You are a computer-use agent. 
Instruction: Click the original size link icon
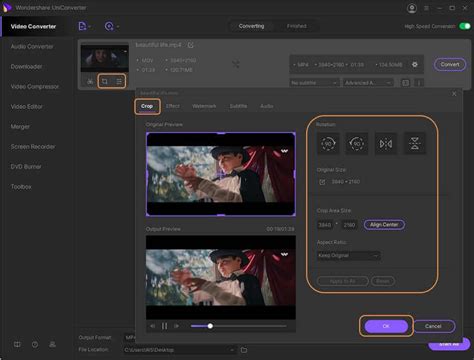(322, 182)
